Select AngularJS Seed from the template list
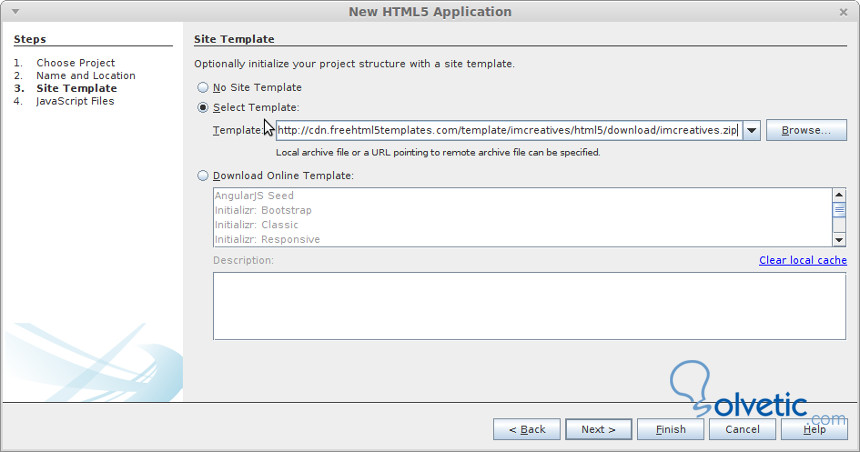This screenshot has width=860, height=452. pos(254,196)
